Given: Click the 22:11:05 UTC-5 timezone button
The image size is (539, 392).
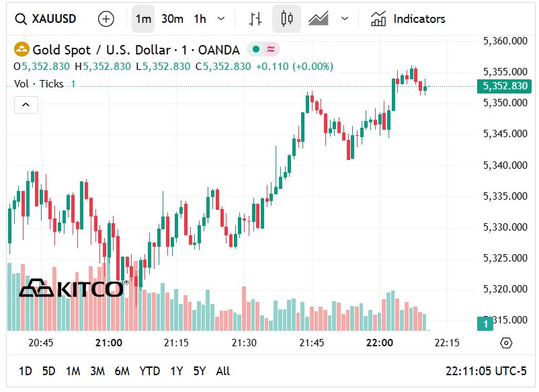Looking at the screenshot, I should coord(486,371).
